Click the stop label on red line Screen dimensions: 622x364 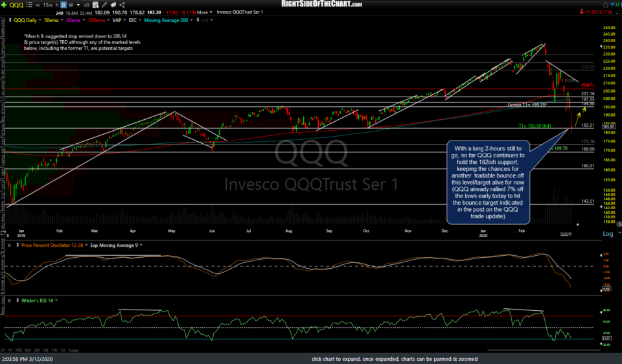pyautogui.click(x=588, y=85)
